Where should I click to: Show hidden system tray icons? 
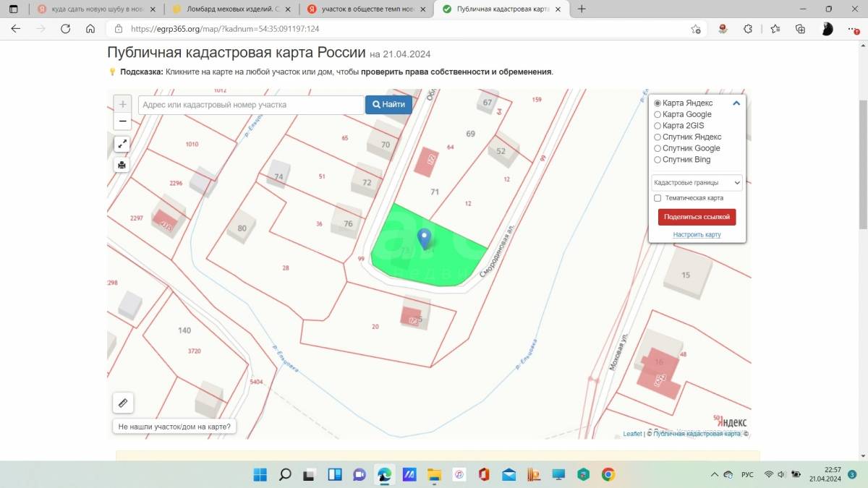pos(715,475)
